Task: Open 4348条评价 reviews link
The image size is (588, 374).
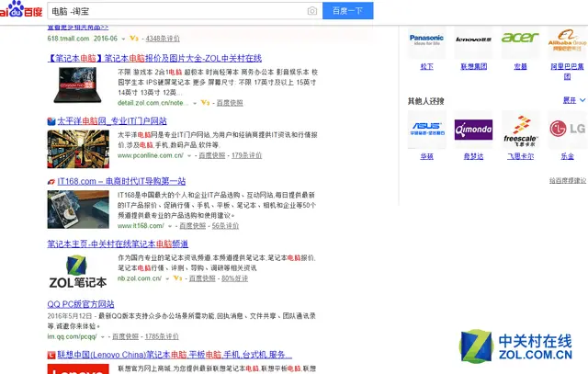Action: point(163,39)
